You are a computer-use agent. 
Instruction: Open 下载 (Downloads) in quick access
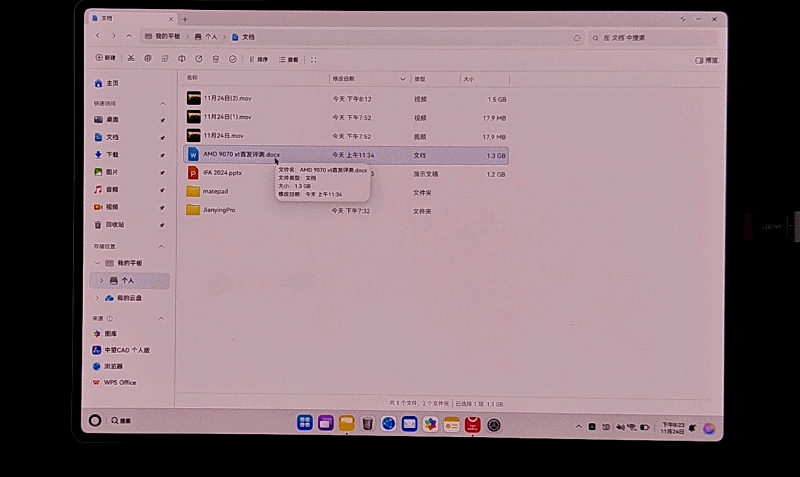point(112,155)
